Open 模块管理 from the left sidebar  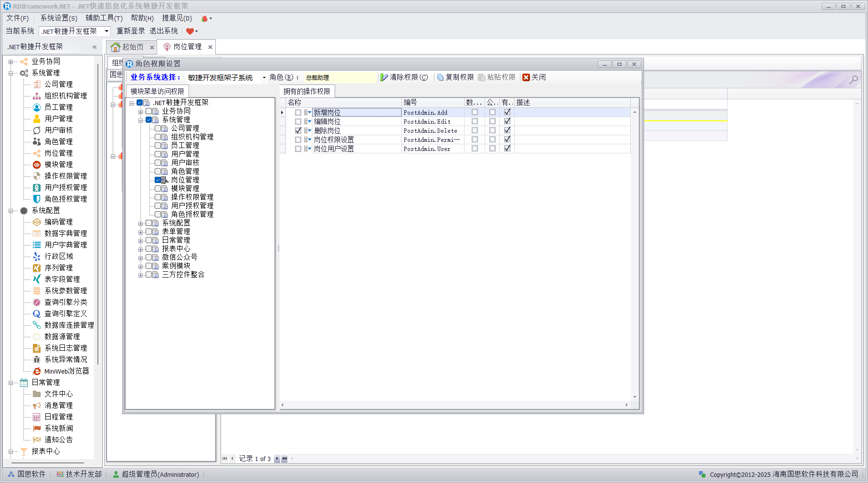(58, 164)
